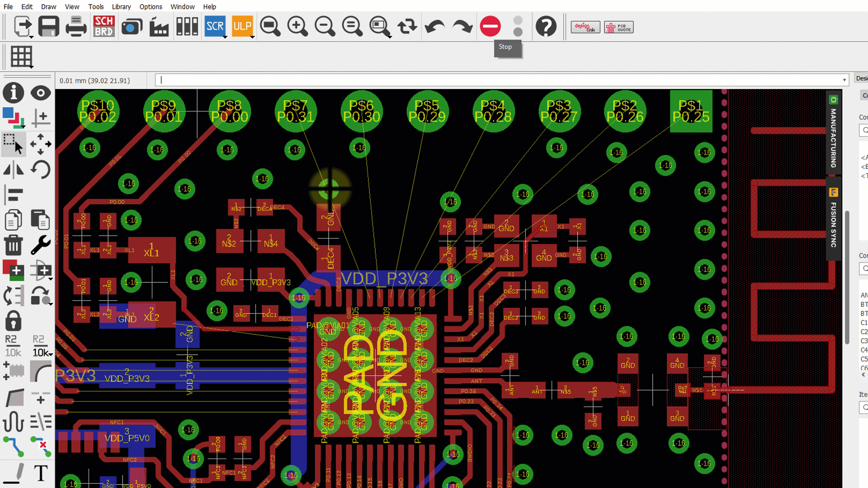The width and height of the screenshot is (868, 488).
Task: Select the Copy tool
Action: pos(14,220)
